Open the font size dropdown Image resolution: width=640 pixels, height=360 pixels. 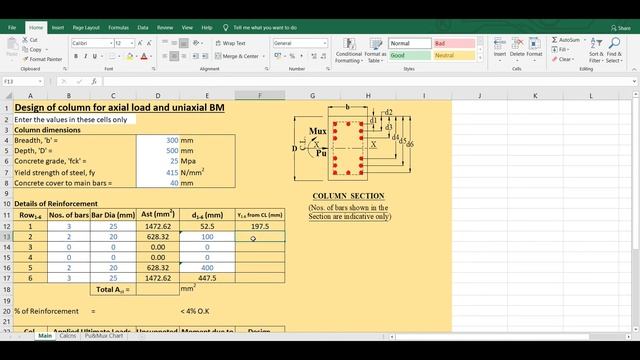coord(132,43)
